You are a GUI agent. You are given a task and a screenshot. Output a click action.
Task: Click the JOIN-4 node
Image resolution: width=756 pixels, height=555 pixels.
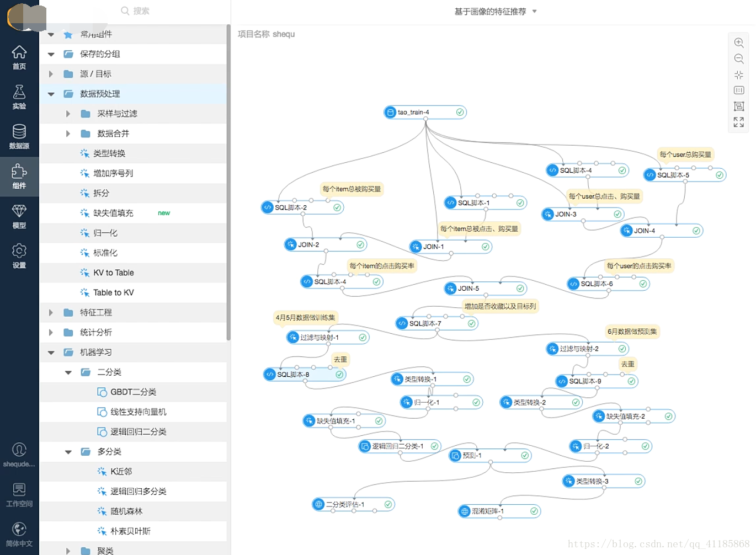(x=662, y=231)
